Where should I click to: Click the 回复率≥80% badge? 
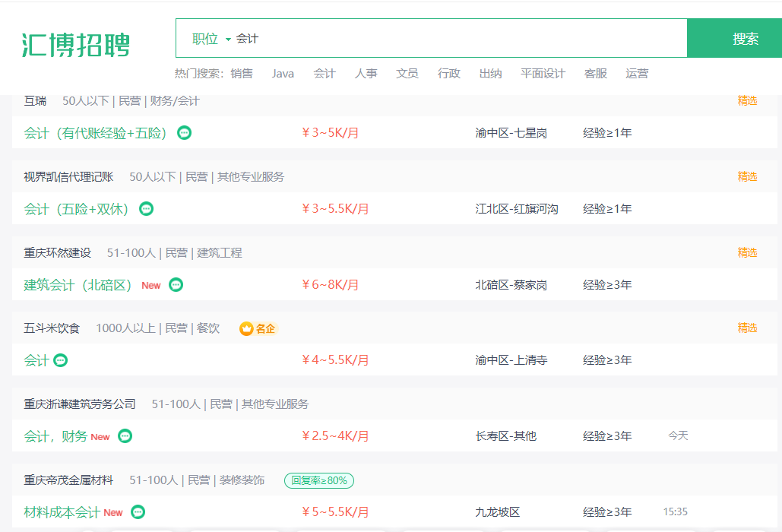tap(319, 480)
